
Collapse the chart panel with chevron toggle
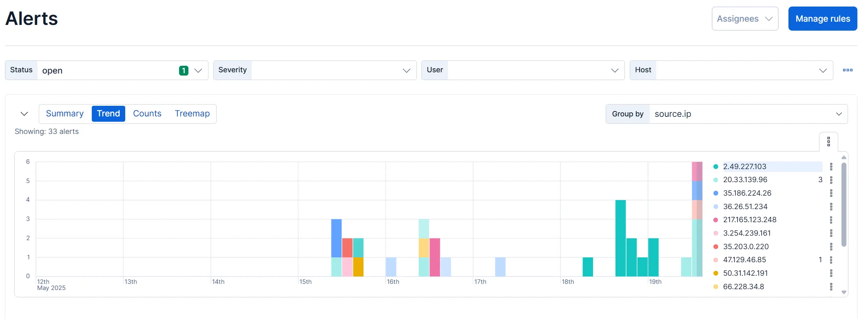coord(24,114)
